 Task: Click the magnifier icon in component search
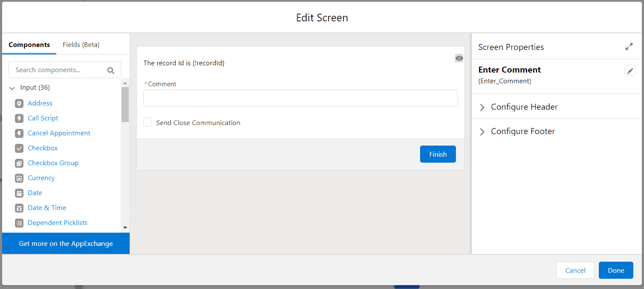[x=111, y=70]
